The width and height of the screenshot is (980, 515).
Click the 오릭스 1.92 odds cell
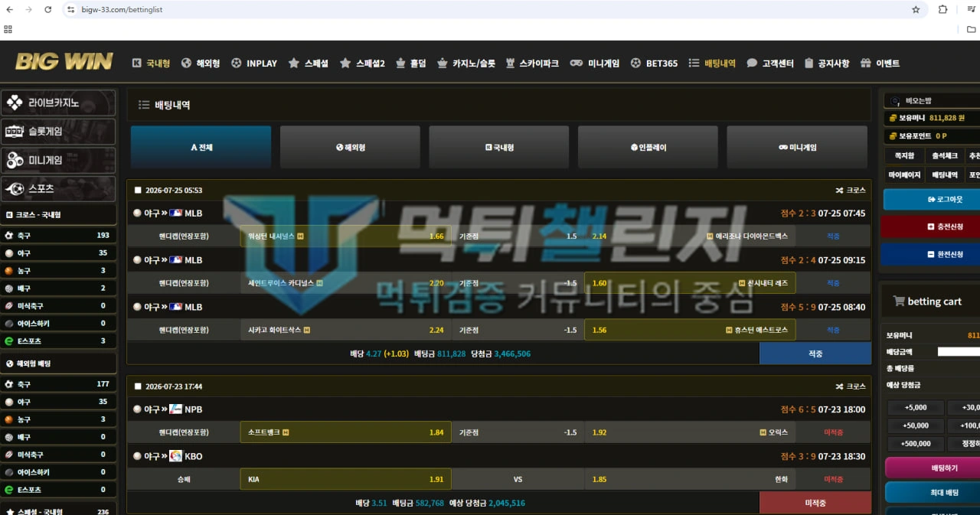pyautogui.click(x=690, y=432)
